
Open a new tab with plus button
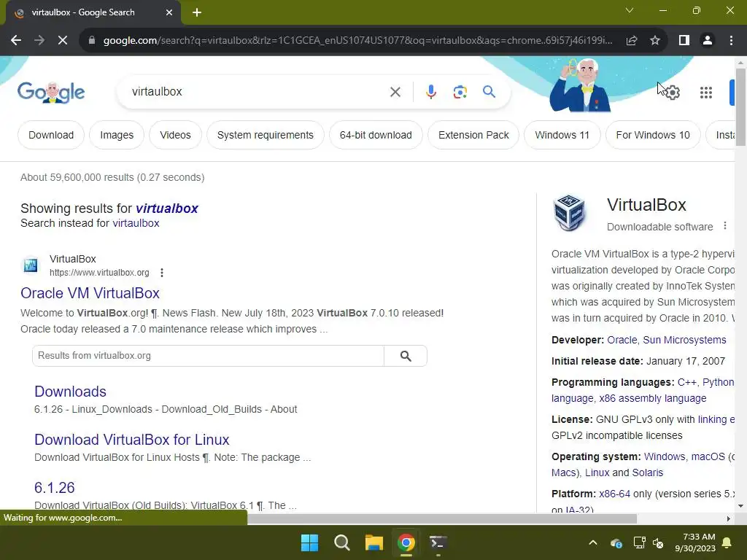(x=197, y=12)
